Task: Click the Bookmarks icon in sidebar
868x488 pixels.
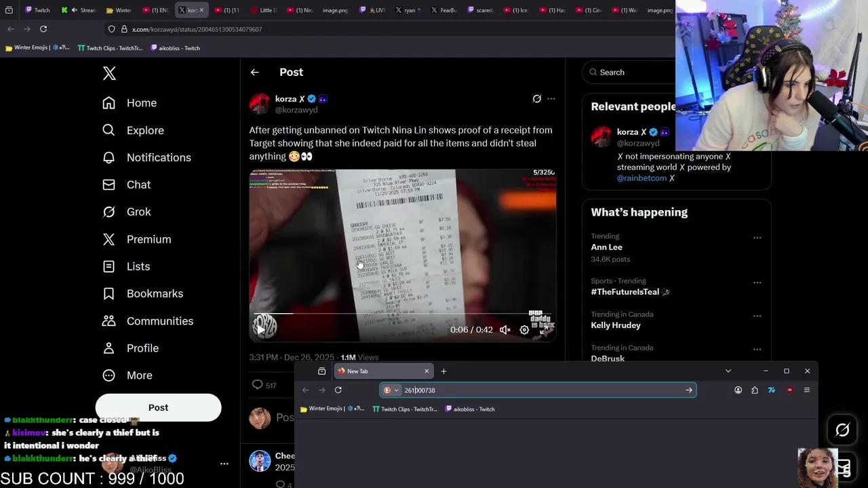Action: tap(108, 293)
